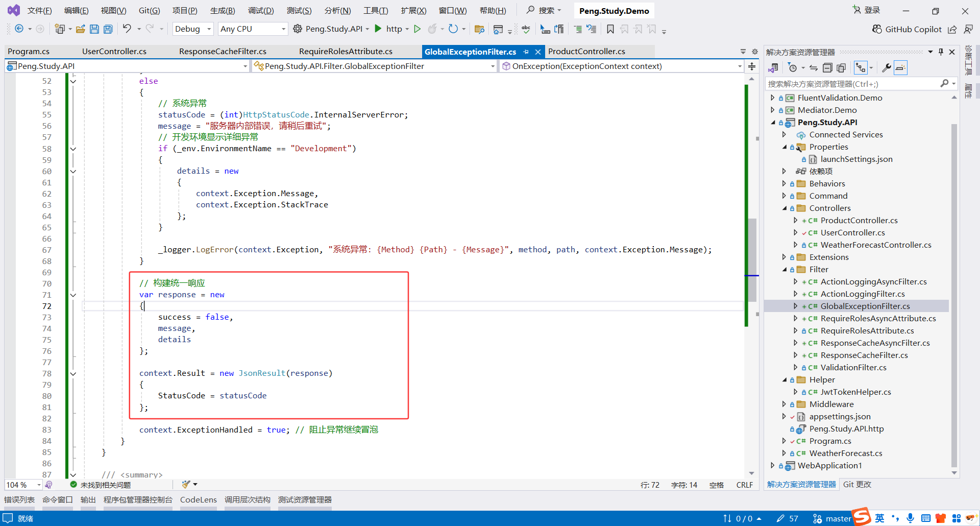980x526 pixels.
Task: Open the 输出 panel
Action: [x=88, y=500]
